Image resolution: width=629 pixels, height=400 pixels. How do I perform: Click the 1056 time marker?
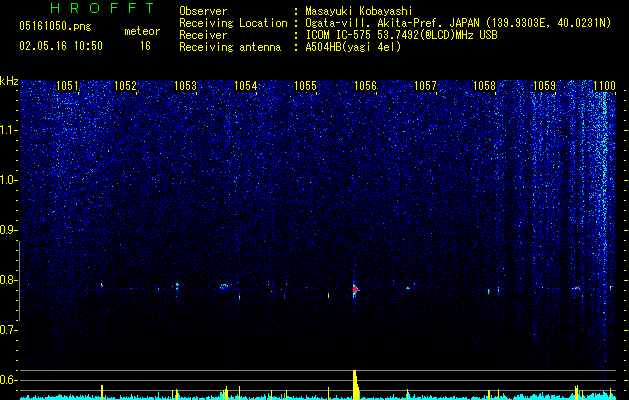365,86
